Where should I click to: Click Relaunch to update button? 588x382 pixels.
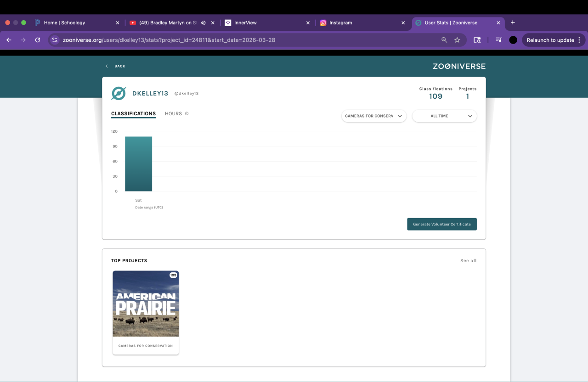click(550, 40)
